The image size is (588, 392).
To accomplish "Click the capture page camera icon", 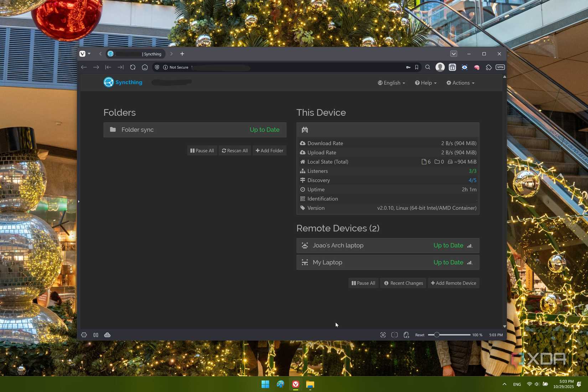I will pyautogui.click(x=383, y=335).
